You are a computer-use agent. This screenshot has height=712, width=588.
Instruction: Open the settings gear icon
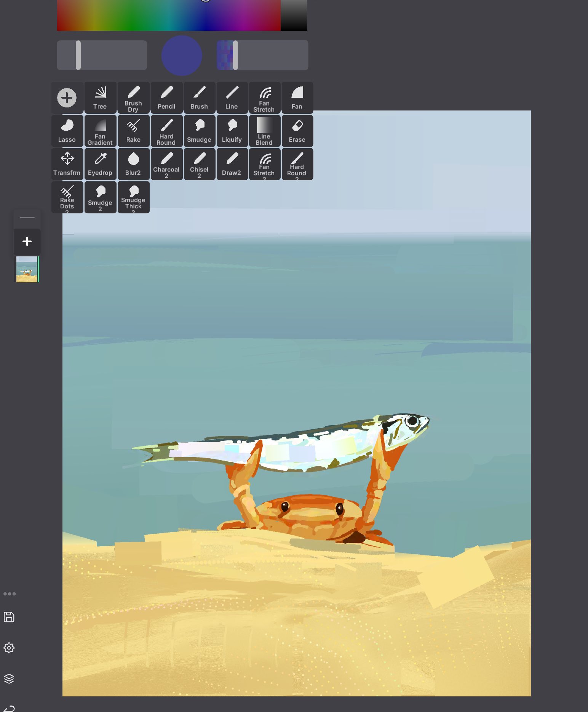(9, 648)
